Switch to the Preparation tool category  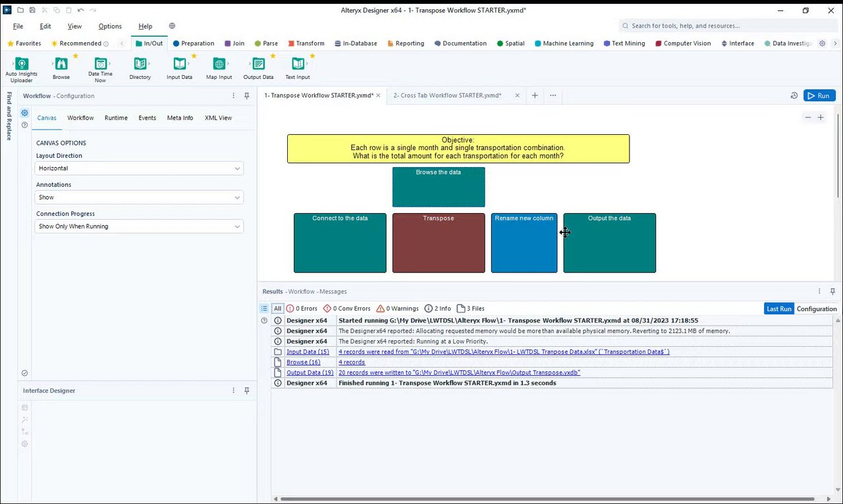[194, 43]
